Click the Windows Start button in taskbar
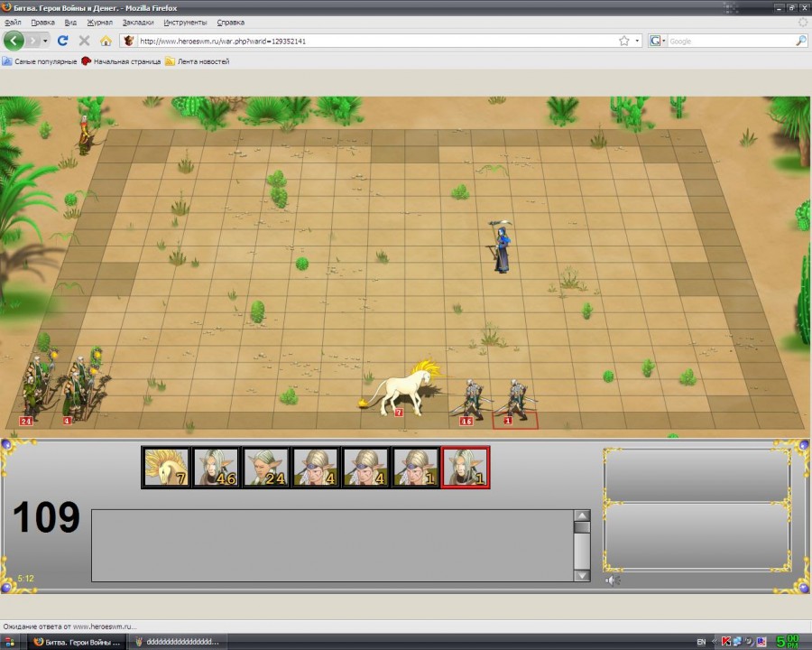This screenshot has width=812, height=650. [9, 642]
